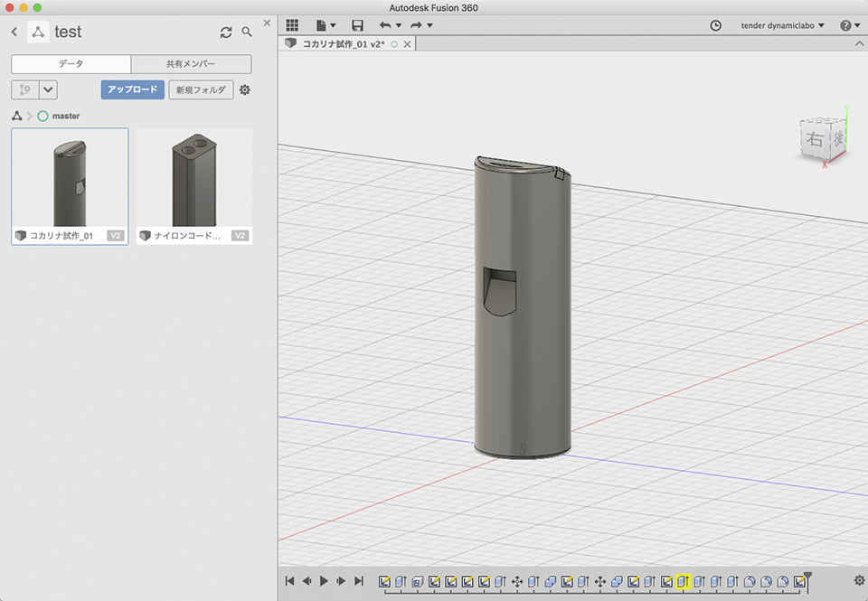
Task: Search the data panel
Action: tap(247, 33)
